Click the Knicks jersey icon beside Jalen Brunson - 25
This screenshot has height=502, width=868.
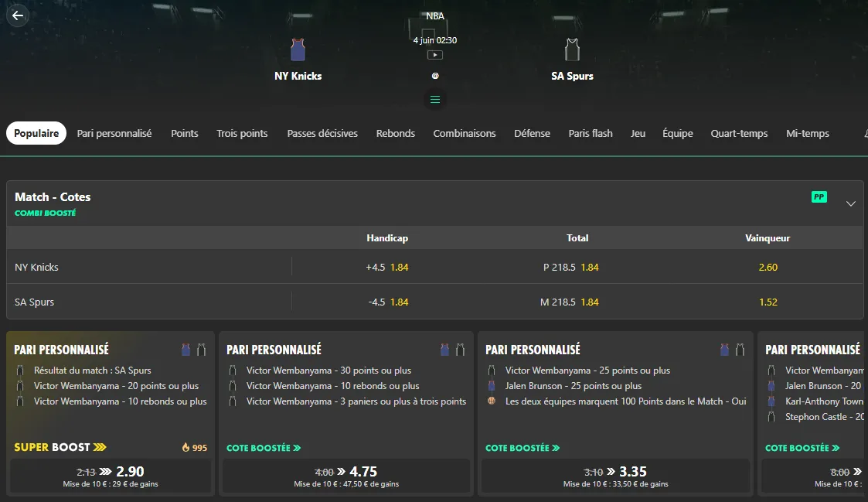(491, 386)
